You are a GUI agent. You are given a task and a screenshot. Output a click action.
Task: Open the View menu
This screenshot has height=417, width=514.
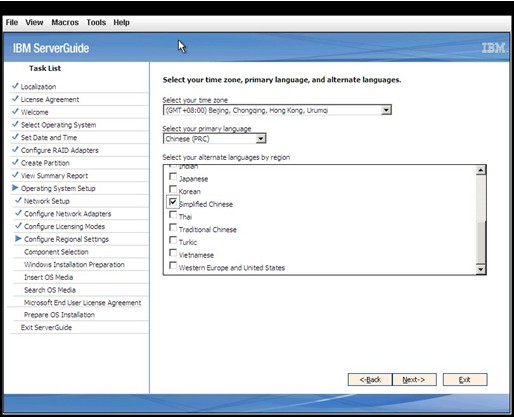34,22
